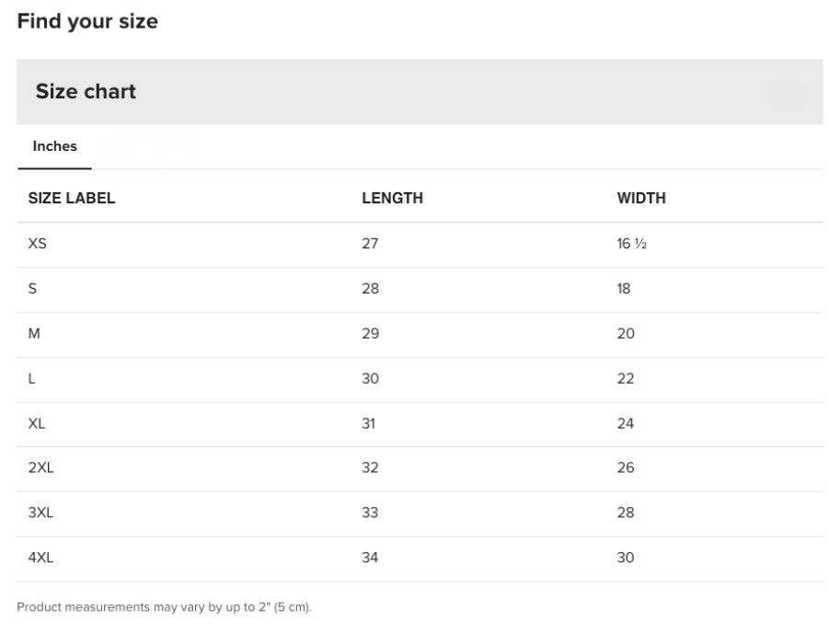828x644 pixels.
Task: Click the Find your size heading
Action: click(87, 21)
